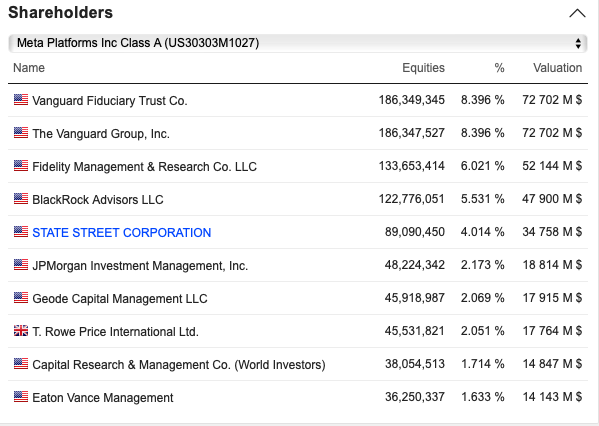Click the US flag beside Vanguard Fiduciary Trust
This screenshot has height=426, width=599.
(21, 100)
